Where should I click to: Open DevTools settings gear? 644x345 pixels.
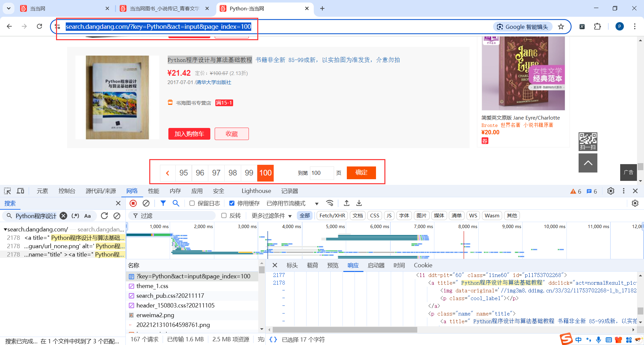(611, 191)
